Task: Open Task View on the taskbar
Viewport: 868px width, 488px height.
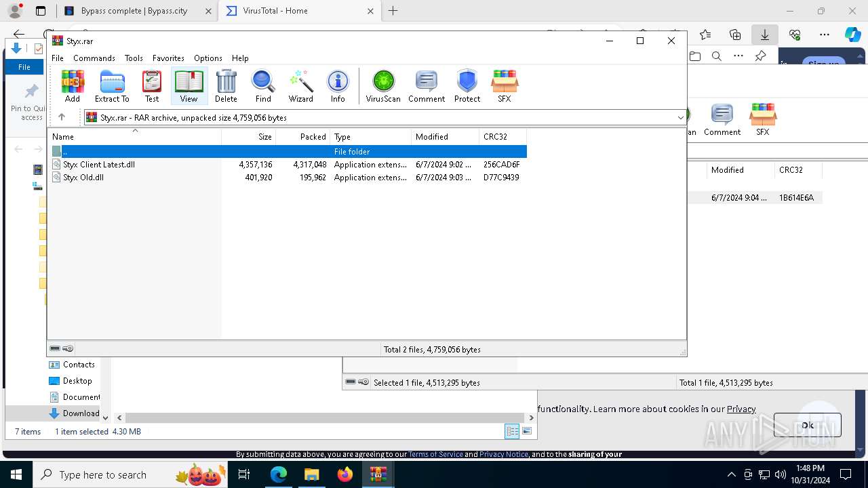Action: [x=245, y=474]
